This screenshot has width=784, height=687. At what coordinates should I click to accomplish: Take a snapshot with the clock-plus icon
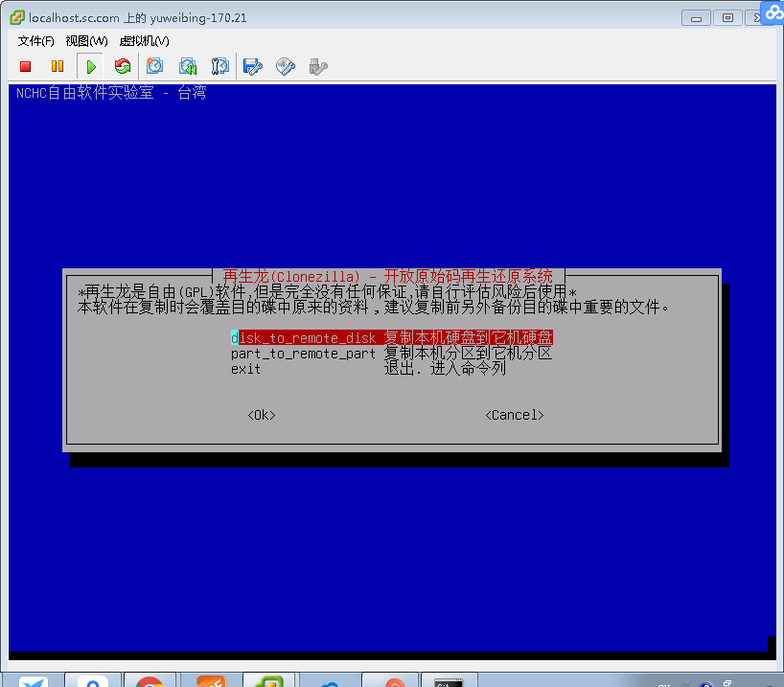154,66
